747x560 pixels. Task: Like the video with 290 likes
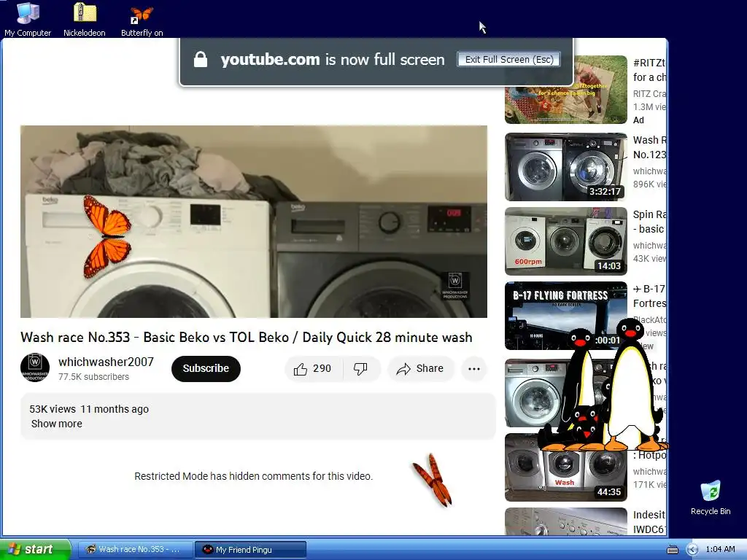[x=313, y=368]
